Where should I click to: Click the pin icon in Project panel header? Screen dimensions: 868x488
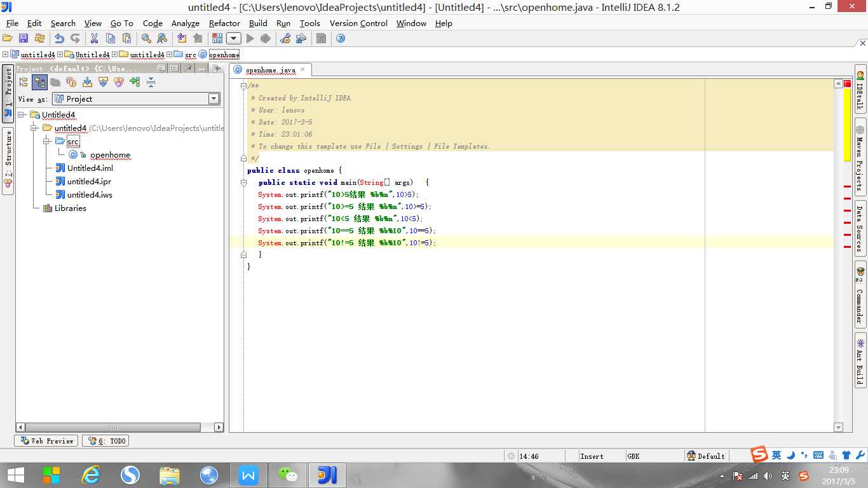click(x=188, y=68)
